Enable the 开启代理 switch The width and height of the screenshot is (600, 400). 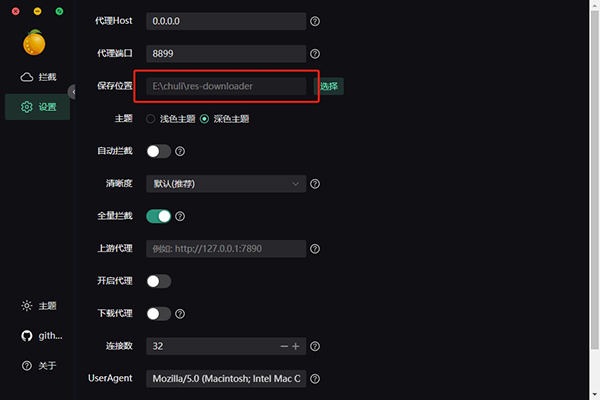pos(158,282)
